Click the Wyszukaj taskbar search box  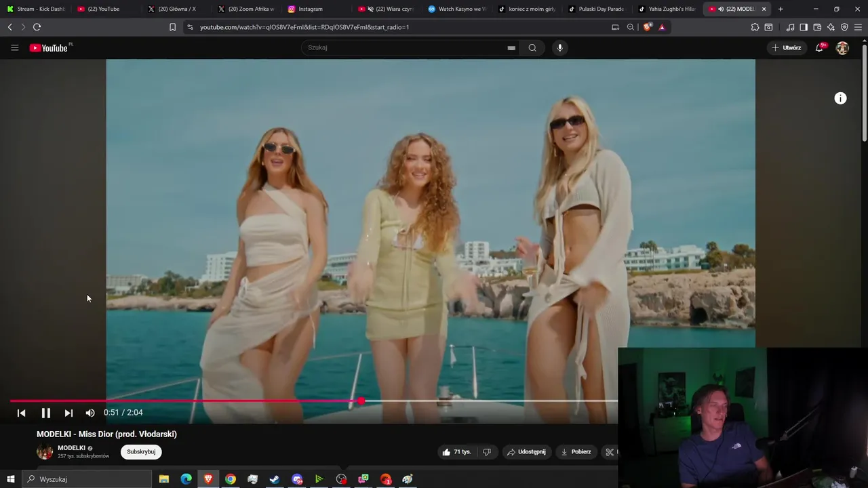87,479
